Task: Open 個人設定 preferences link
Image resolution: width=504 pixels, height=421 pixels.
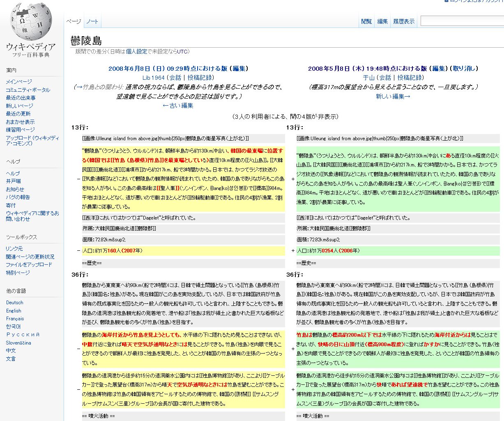Action: 136,51
